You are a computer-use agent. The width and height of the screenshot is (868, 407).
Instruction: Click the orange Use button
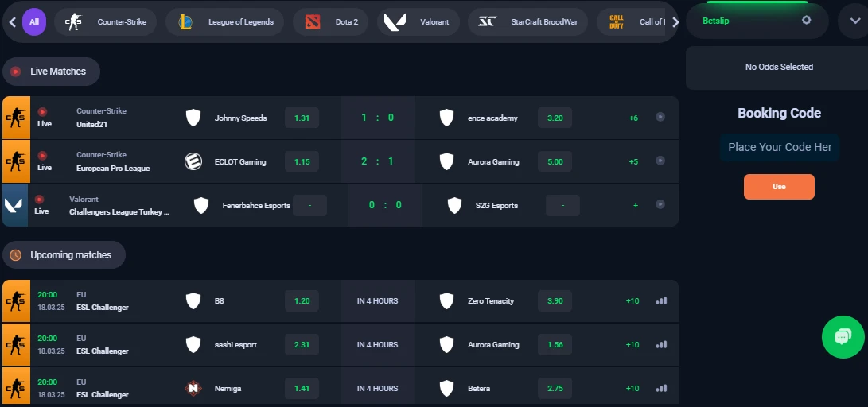(779, 187)
